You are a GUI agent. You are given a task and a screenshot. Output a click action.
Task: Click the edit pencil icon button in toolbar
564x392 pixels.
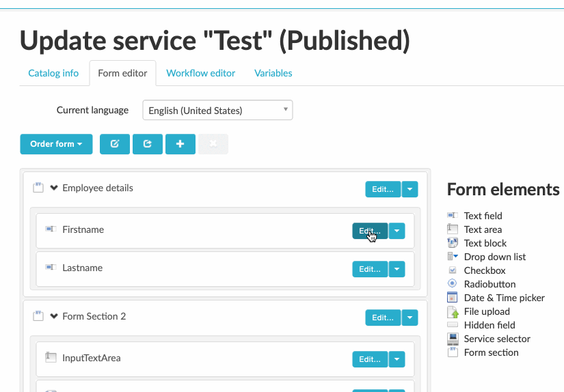tap(115, 144)
